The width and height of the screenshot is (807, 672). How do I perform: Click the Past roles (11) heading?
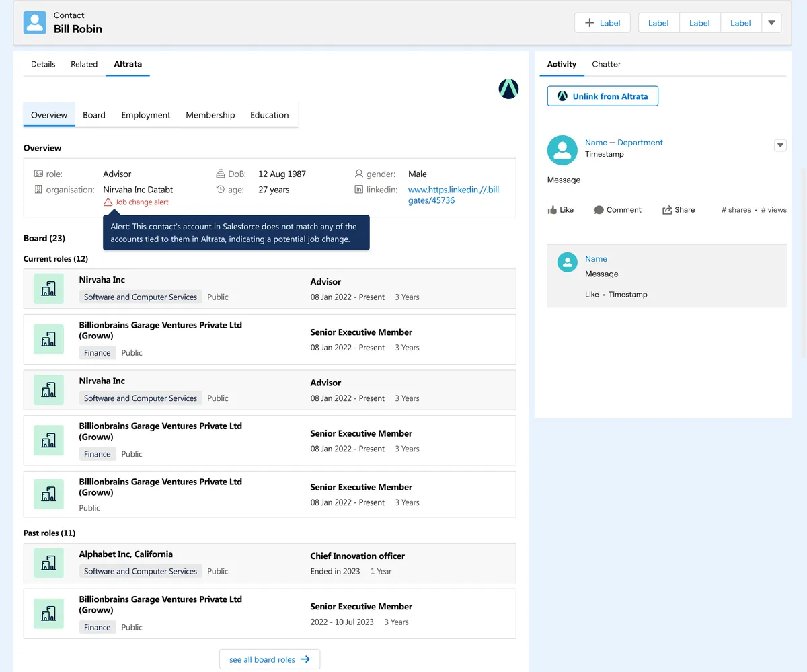click(49, 533)
